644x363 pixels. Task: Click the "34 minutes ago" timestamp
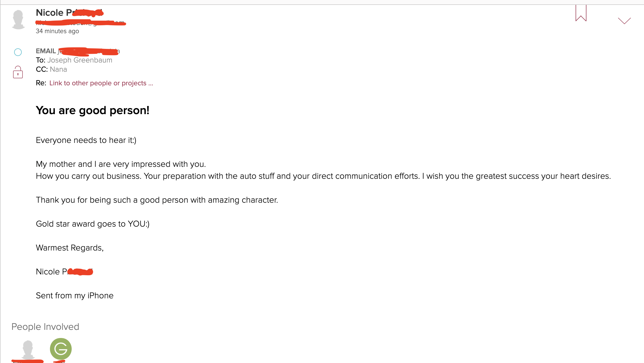click(57, 31)
